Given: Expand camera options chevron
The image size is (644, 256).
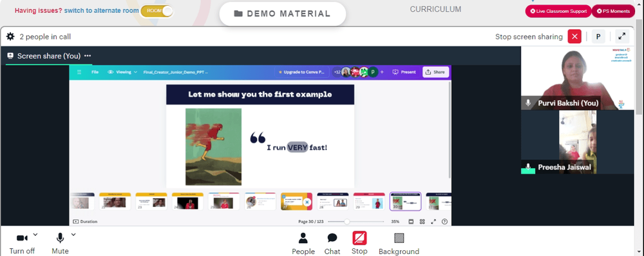Looking at the screenshot, I should click(x=35, y=235).
